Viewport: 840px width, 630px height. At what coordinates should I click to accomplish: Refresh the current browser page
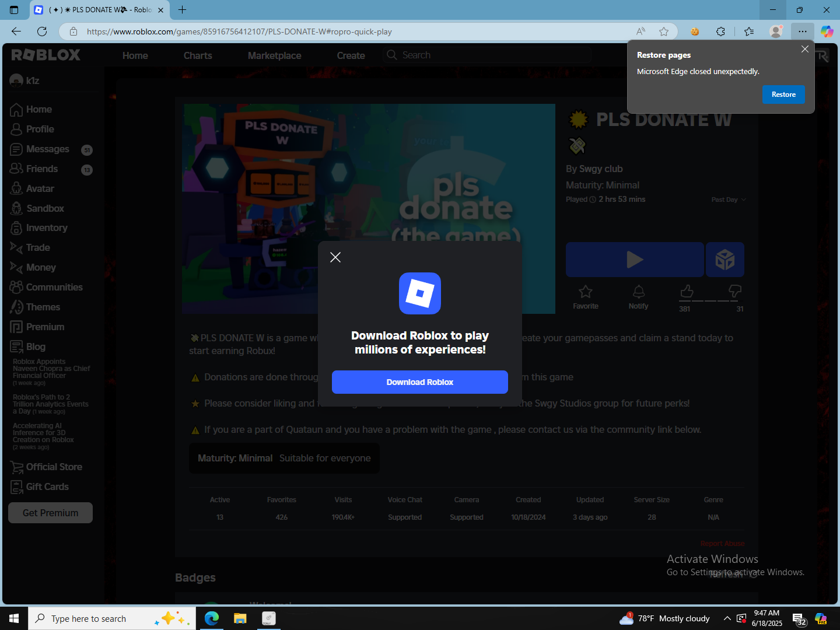pyautogui.click(x=42, y=32)
